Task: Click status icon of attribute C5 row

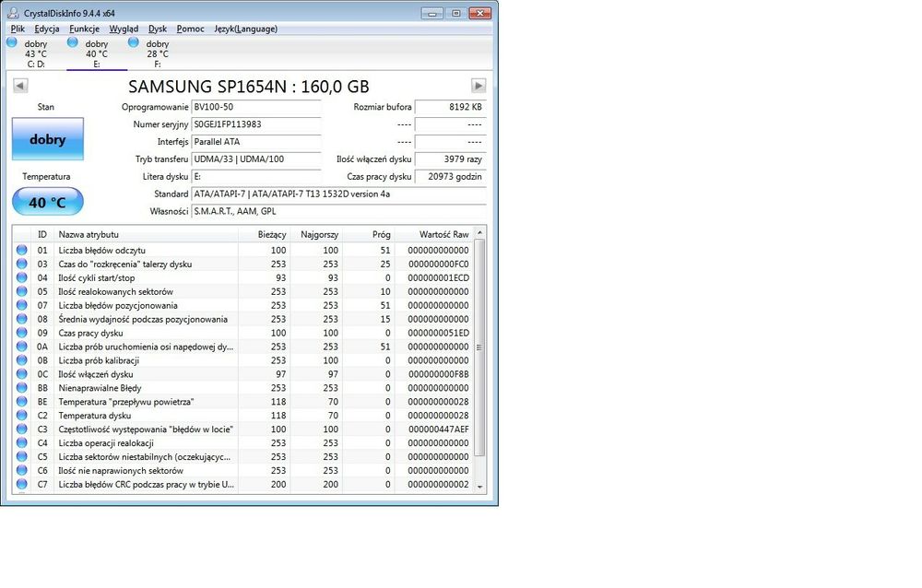Action: tap(22, 456)
